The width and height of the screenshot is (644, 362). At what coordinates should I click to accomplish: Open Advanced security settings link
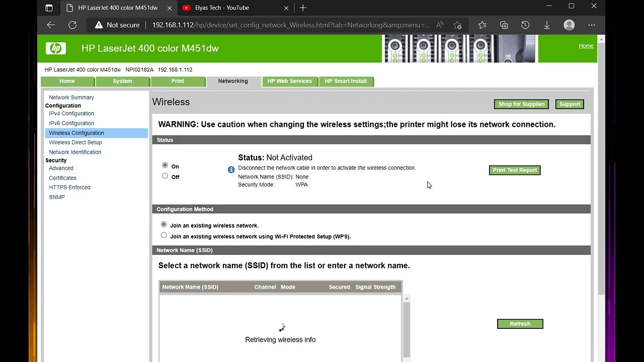[x=61, y=168]
